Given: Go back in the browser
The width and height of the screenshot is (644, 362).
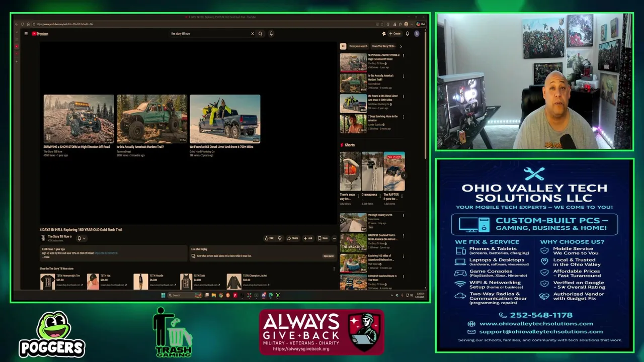Looking at the screenshot, I should pyautogui.click(x=17, y=24).
